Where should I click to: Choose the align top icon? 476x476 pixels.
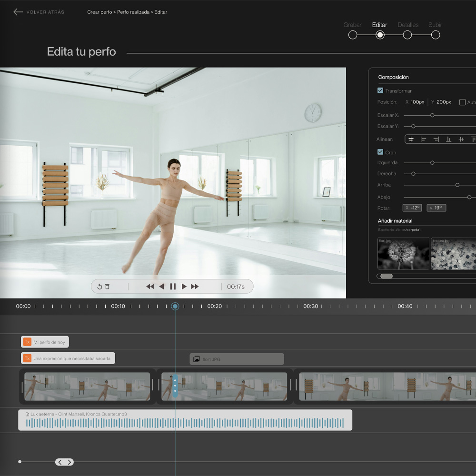coord(473,139)
